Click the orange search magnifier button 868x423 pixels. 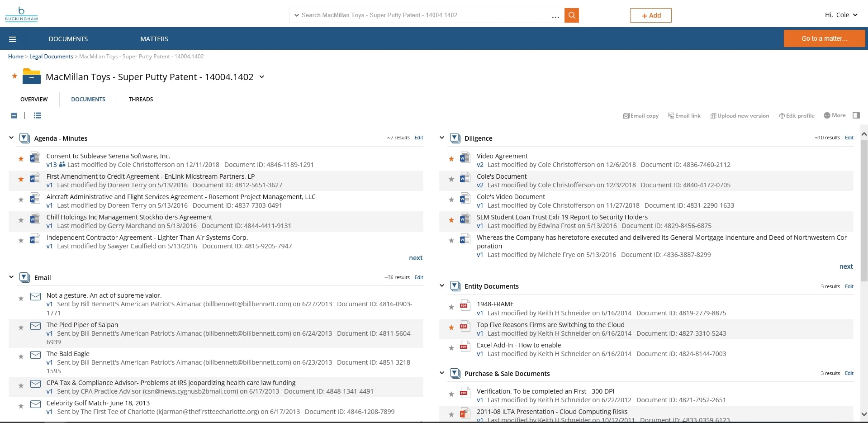571,15
